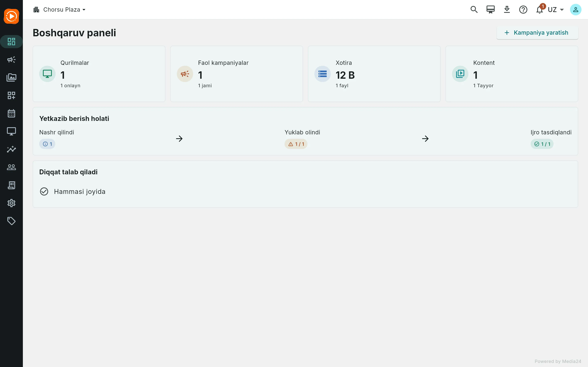Open devices monitor item in sidebar
The width and height of the screenshot is (588, 367).
(11, 131)
